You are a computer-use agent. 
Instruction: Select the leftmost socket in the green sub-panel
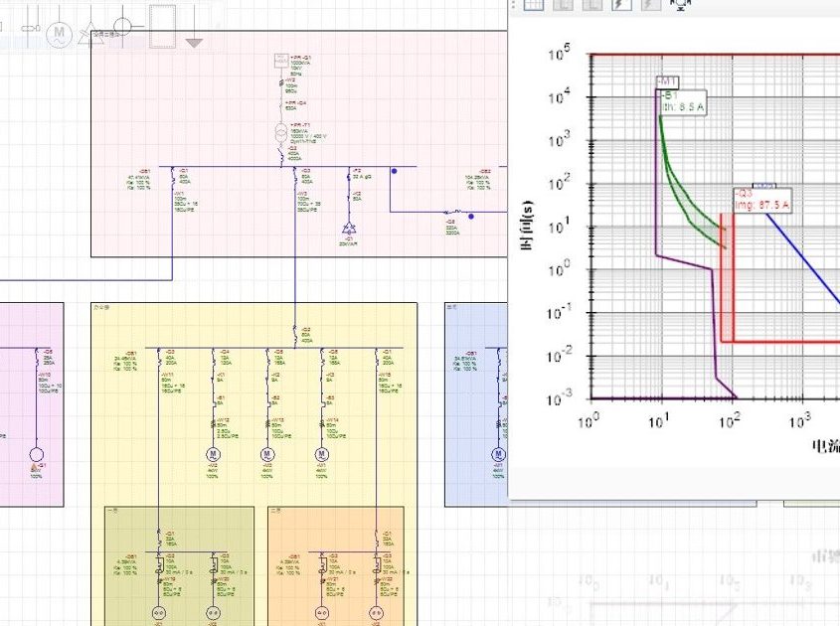coord(159,612)
